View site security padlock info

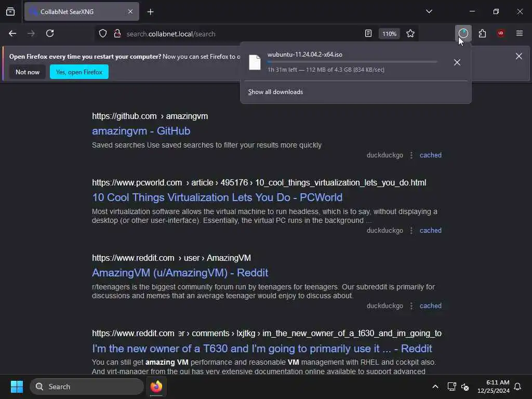point(117,34)
